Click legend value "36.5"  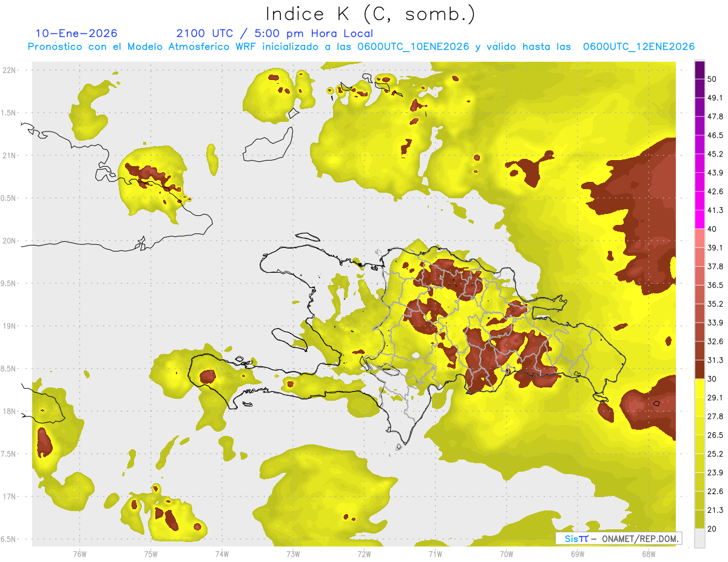coord(715,286)
